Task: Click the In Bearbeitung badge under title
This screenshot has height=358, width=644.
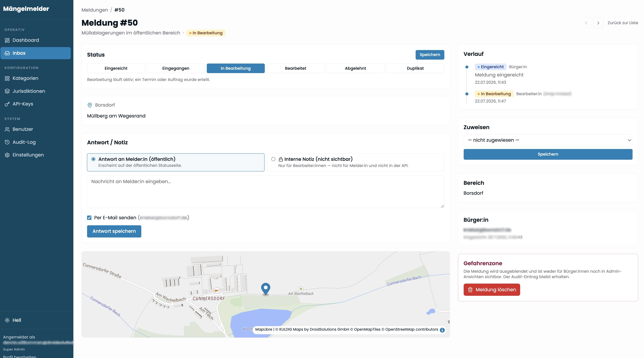Action: pos(206,33)
